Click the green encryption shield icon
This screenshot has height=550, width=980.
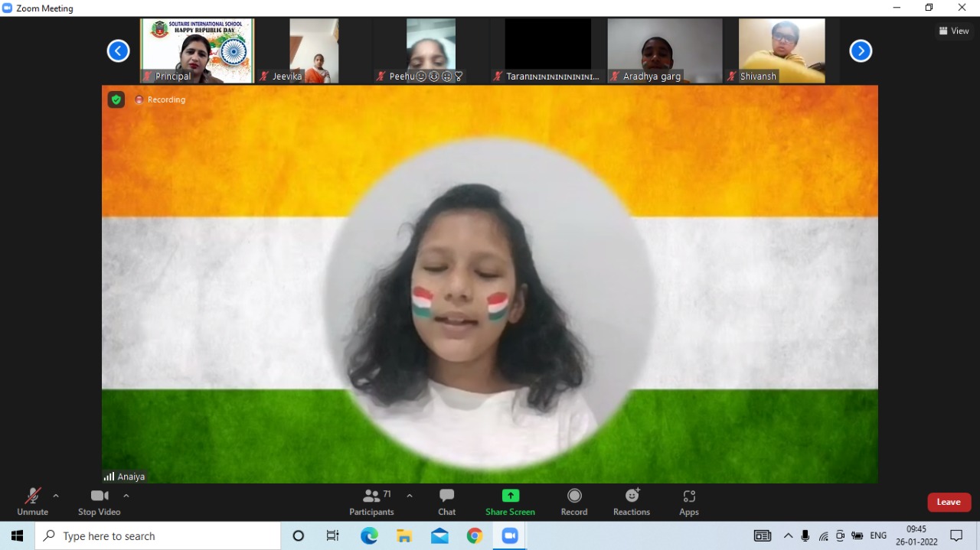pos(116,99)
